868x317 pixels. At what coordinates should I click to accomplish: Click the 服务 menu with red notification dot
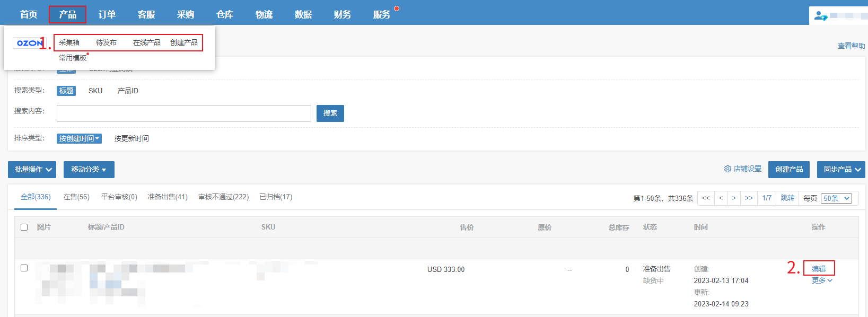point(382,14)
